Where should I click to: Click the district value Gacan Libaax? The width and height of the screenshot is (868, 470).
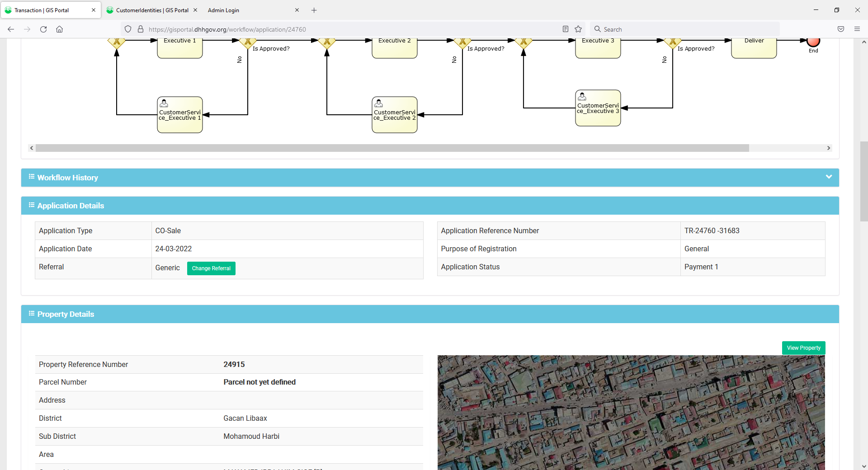coord(245,418)
